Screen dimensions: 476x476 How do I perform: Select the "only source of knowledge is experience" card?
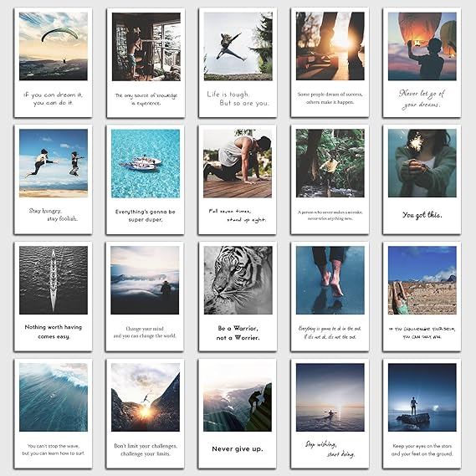tap(146, 63)
